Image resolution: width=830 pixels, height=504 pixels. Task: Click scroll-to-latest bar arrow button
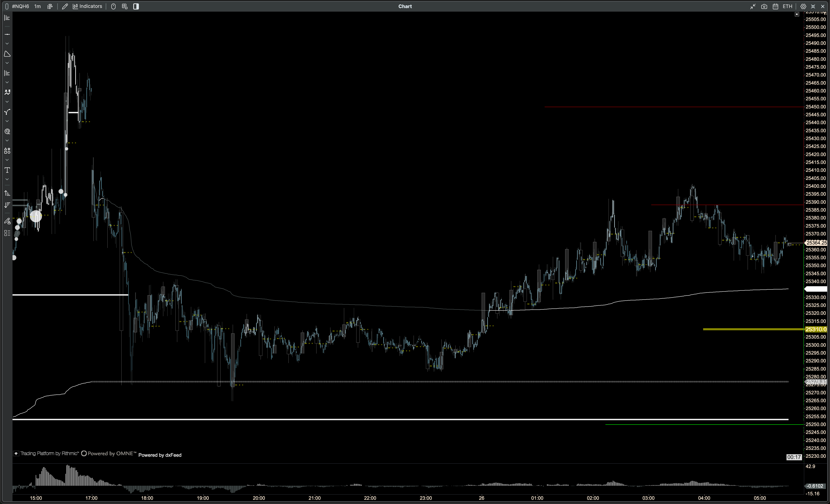[x=797, y=14]
